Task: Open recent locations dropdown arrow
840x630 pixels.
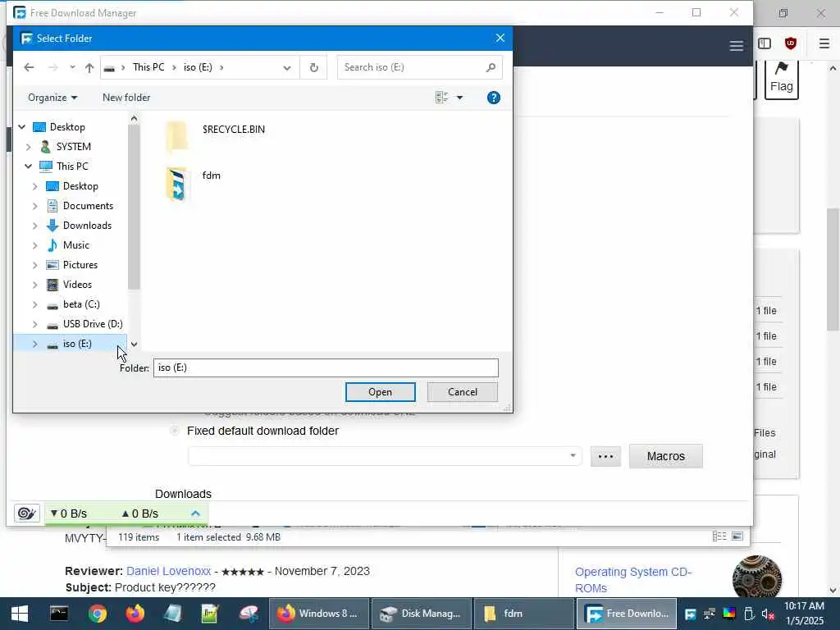Action: click(x=72, y=67)
